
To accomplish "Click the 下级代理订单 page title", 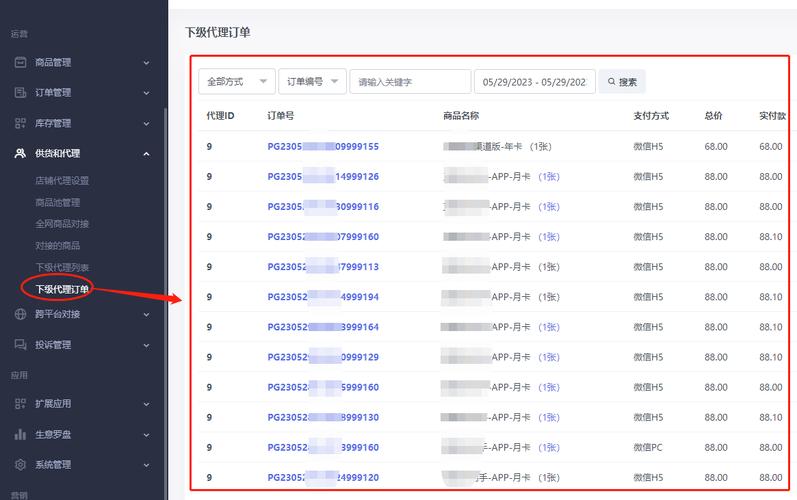I will point(218,33).
